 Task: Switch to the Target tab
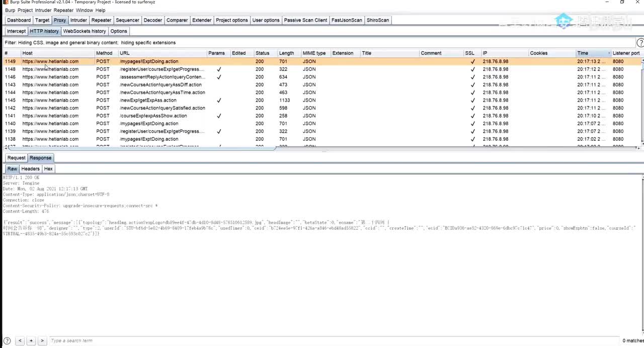(42, 20)
